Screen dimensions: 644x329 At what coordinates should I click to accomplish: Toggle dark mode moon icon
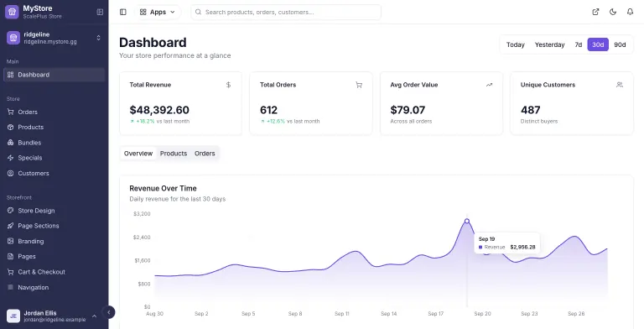613,12
